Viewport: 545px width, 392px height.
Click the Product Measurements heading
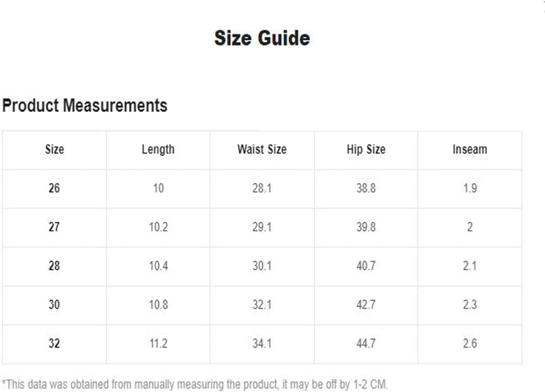click(85, 106)
